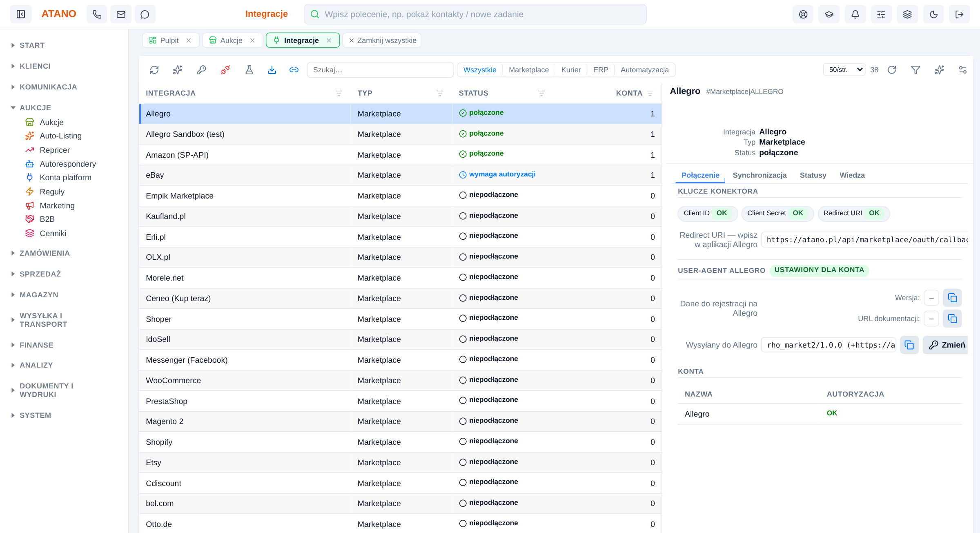Viewport: 980px width, 533px height.
Task: Open the STATUS column filter menu
Action: 541,93
